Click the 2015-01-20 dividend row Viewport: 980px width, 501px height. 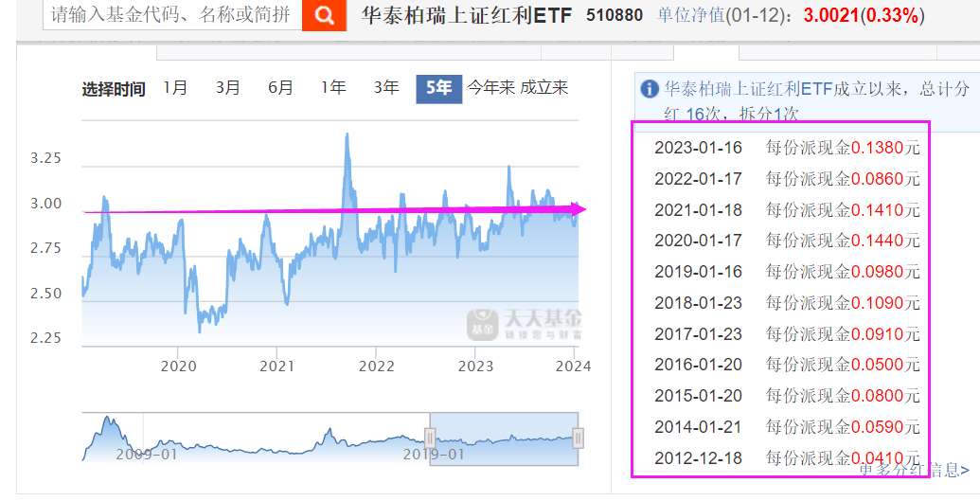(x=787, y=395)
